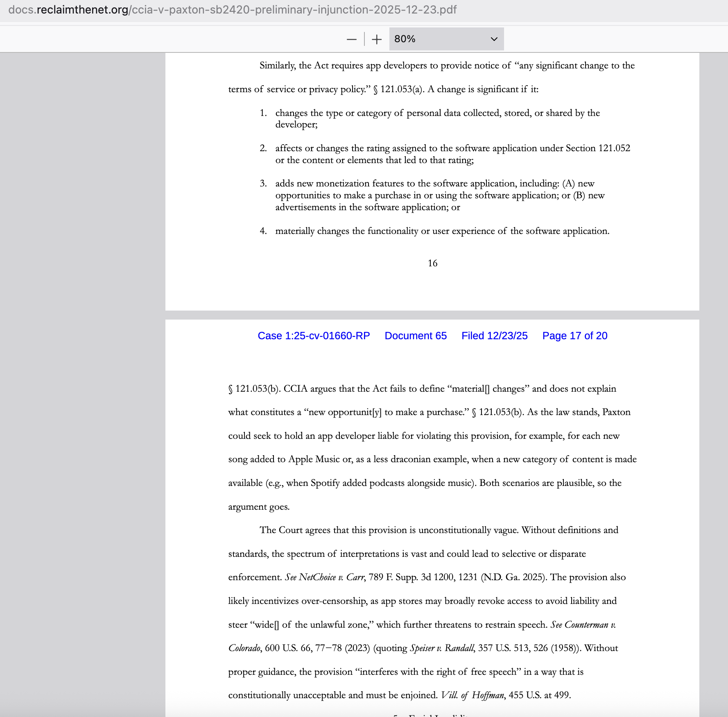This screenshot has height=717, width=728.
Task: Click the 'Vill. of Hoffman' citation text
Action: (472, 695)
